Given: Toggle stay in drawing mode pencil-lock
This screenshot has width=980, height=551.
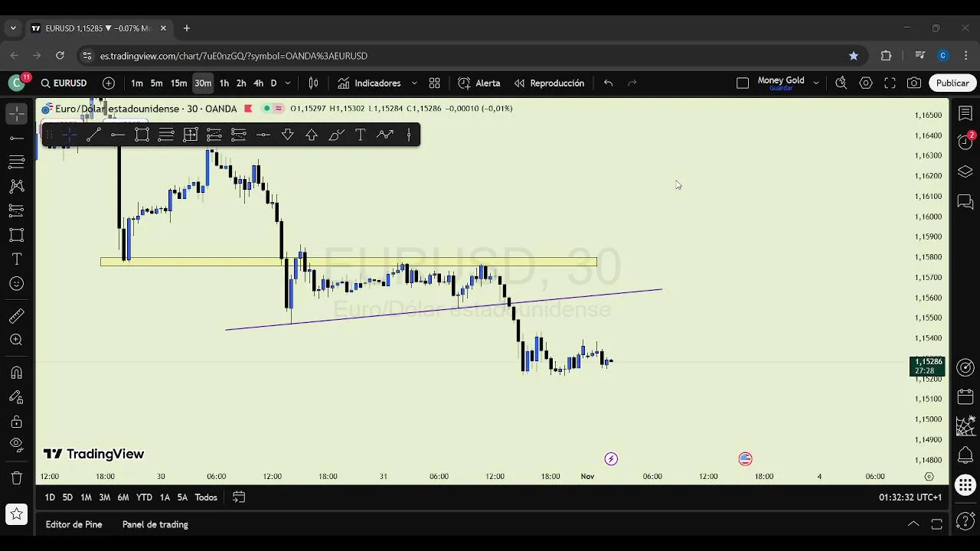Looking at the screenshot, I should (16, 397).
